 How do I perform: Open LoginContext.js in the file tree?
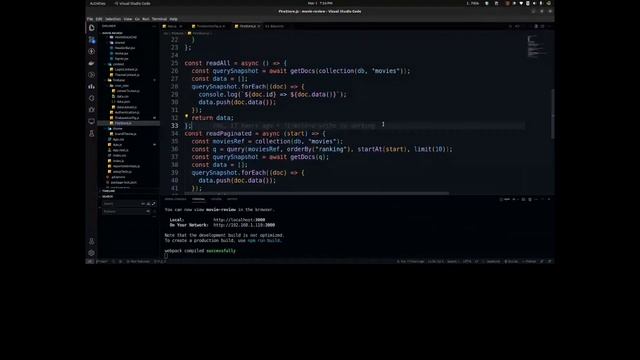click(x=126, y=69)
